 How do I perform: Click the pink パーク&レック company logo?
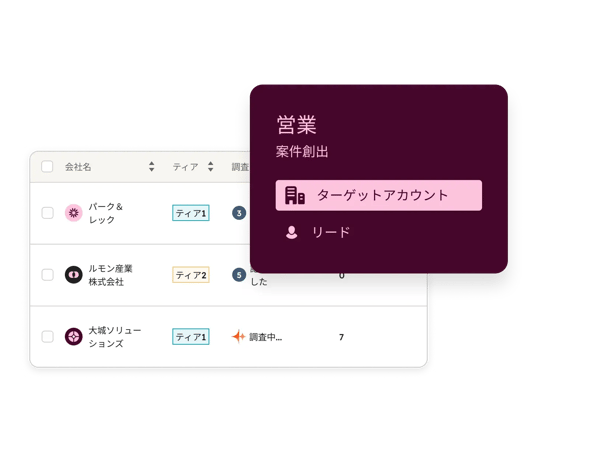pos(73,213)
